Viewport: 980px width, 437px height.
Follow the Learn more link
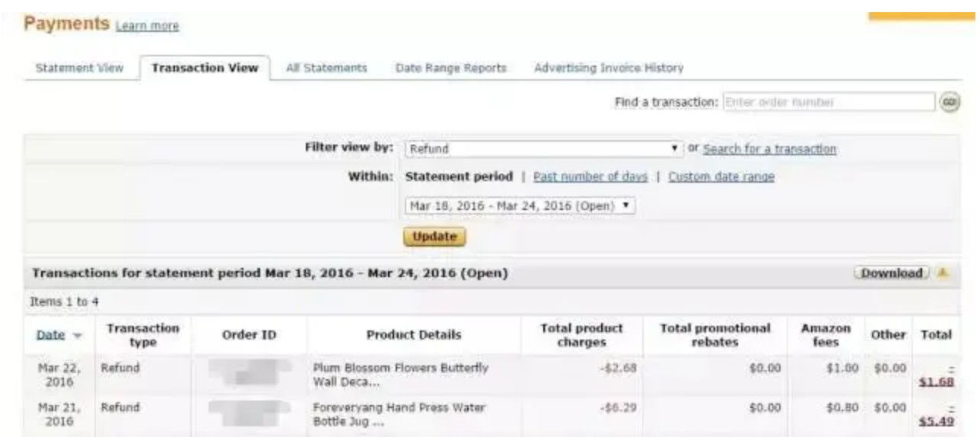(147, 26)
